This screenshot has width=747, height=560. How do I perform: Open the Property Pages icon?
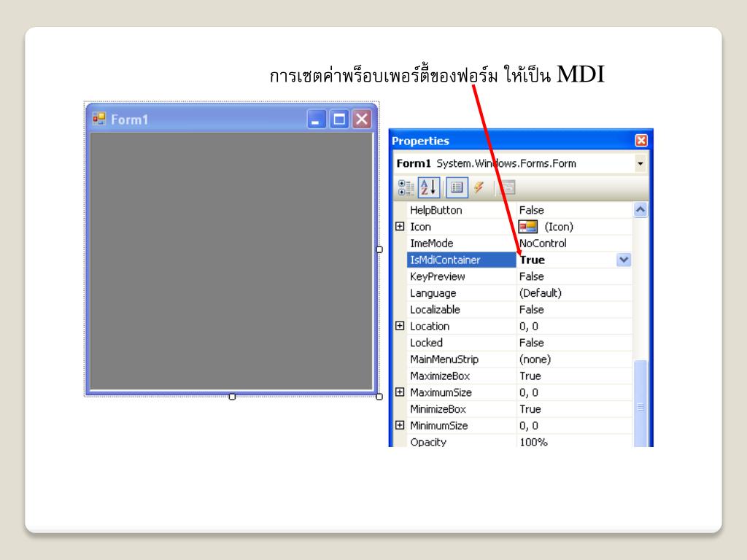(x=508, y=187)
